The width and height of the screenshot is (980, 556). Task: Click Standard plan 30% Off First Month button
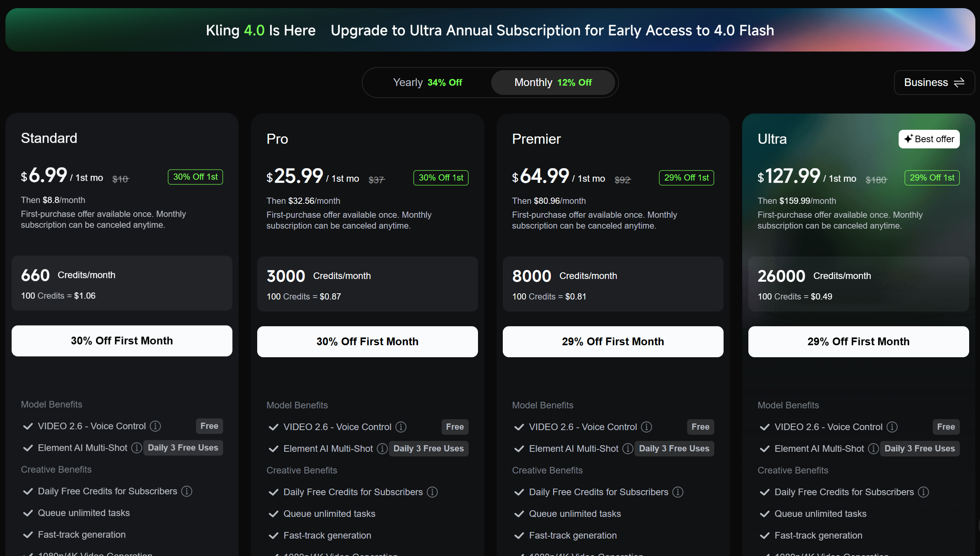pos(122,341)
